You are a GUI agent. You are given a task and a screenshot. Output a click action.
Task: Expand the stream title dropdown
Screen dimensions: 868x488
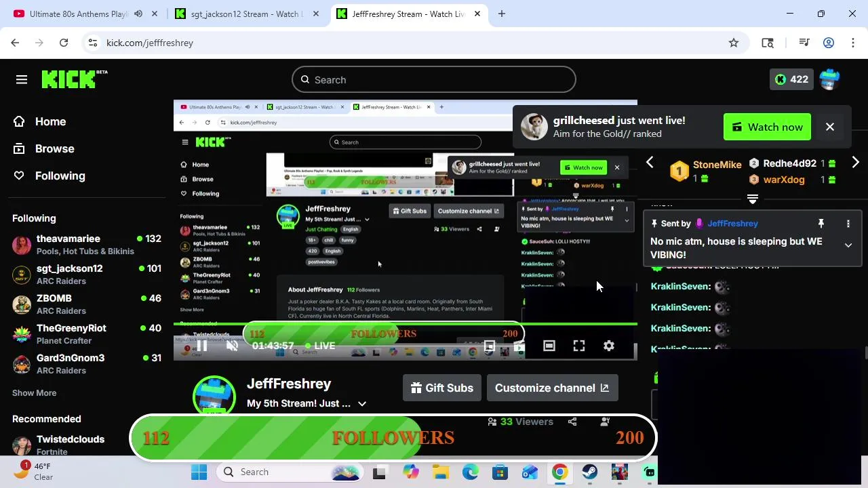(x=362, y=404)
